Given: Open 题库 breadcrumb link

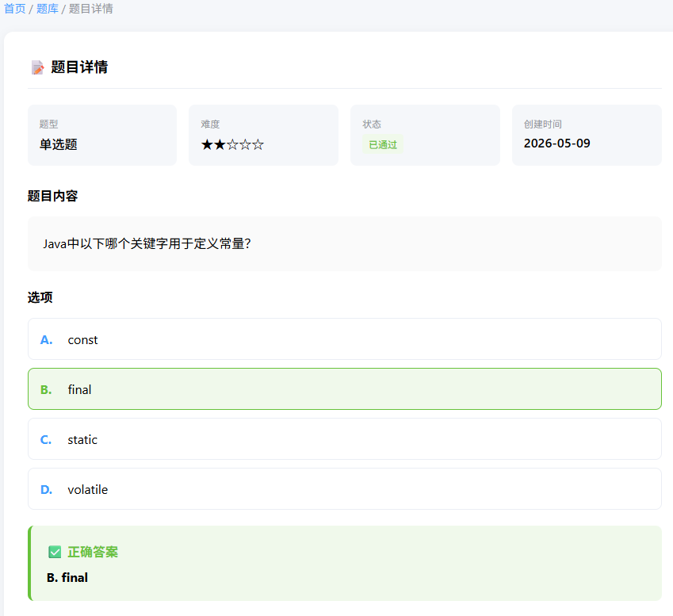Looking at the screenshot, I should tap(48, 9).
